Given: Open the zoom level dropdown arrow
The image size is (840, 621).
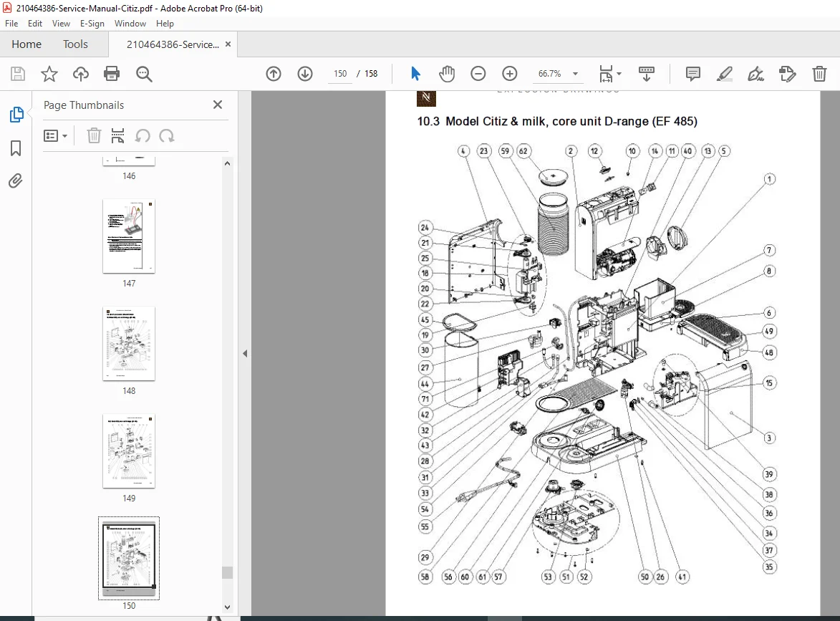Looking at the screenshot, I should click(x=575, y=73).
